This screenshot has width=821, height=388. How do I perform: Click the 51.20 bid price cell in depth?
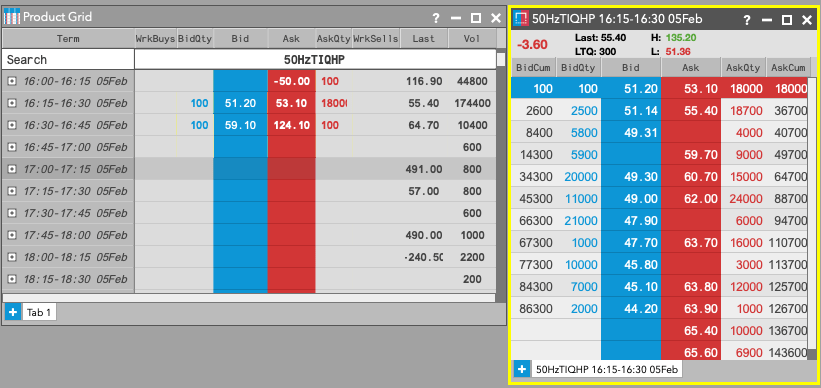click(631, 88)
